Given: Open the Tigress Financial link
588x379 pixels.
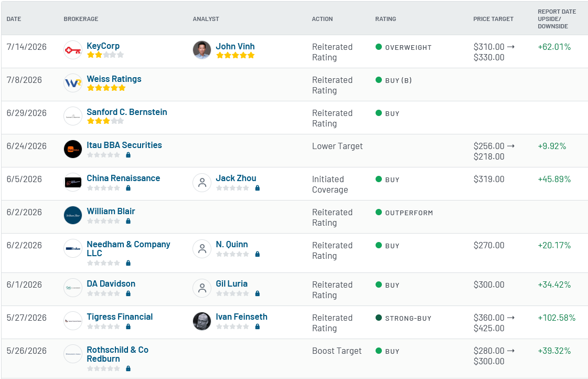Looking at the screenshot, I should (x=120, y=317).
